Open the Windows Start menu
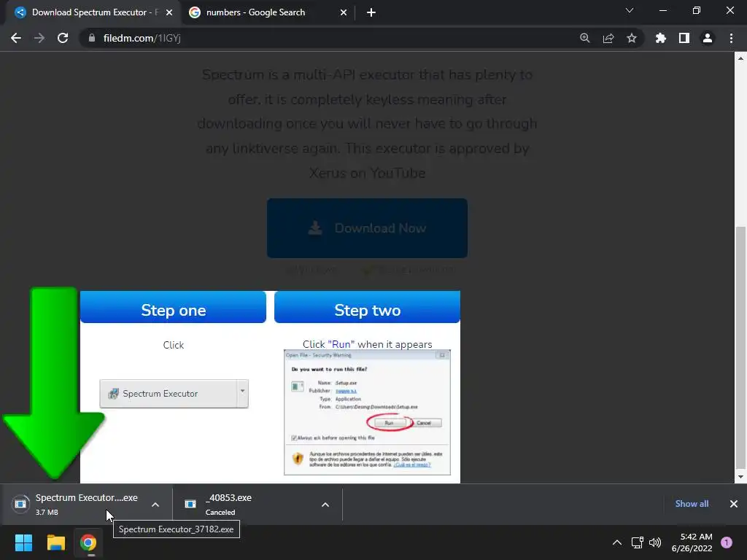Image resolution: width=747 pixels, height=560 pixels. pos(23,542)
